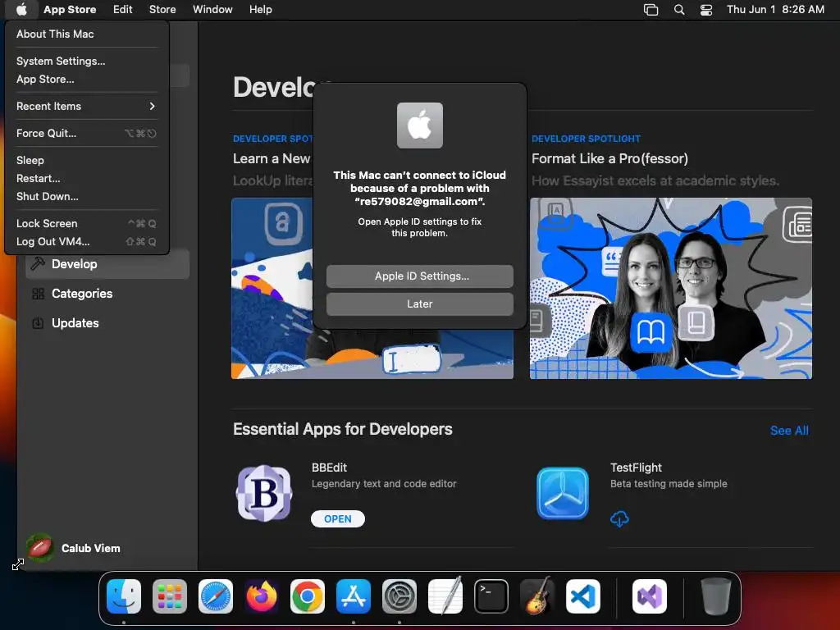Image resolution: width=840 pixels, height=630 pixels.
Task: Open the Apple menu icon
Action: tap(21, 9)
